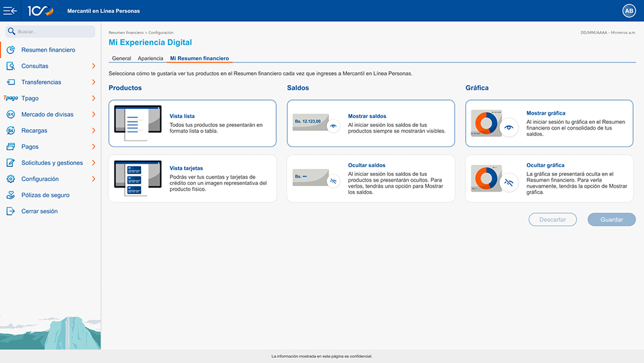Click the Configuración gear icon
The width and height of the screenshot is (644, 363).
[x=11, y=179]
